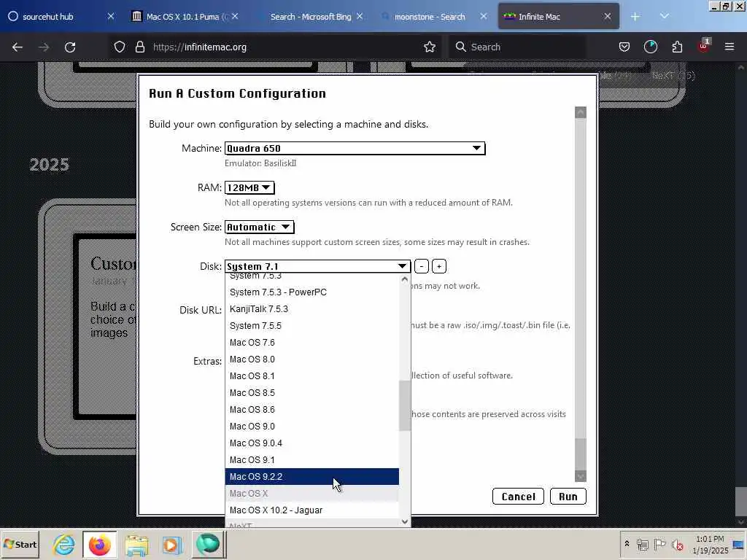747x560 pixels.
Task: Open File Explorer folder in taskbar
Action: [136, 544]
